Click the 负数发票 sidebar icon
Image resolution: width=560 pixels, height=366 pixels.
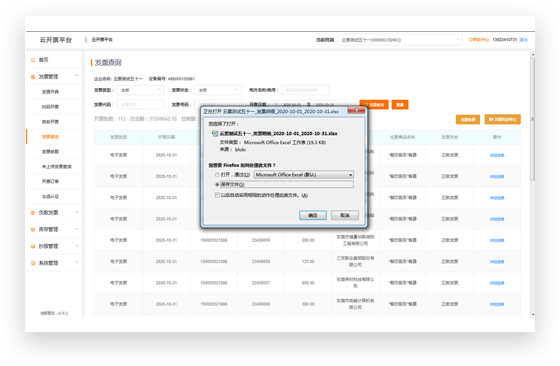(33, 212)
